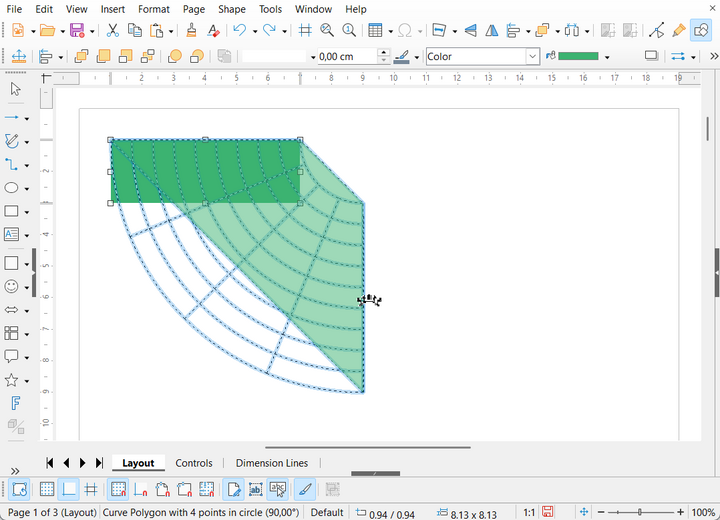Toggle Display Grid in top toolbar
Image resolution: width=720 pixels, height=520 pixels.
click(302, 31)
